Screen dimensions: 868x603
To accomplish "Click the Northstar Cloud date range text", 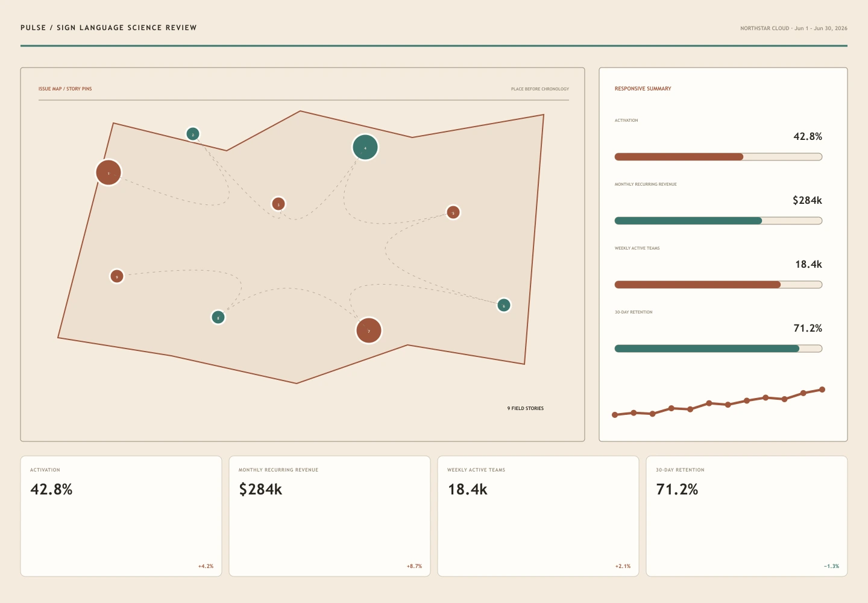I will pos(794,28).
